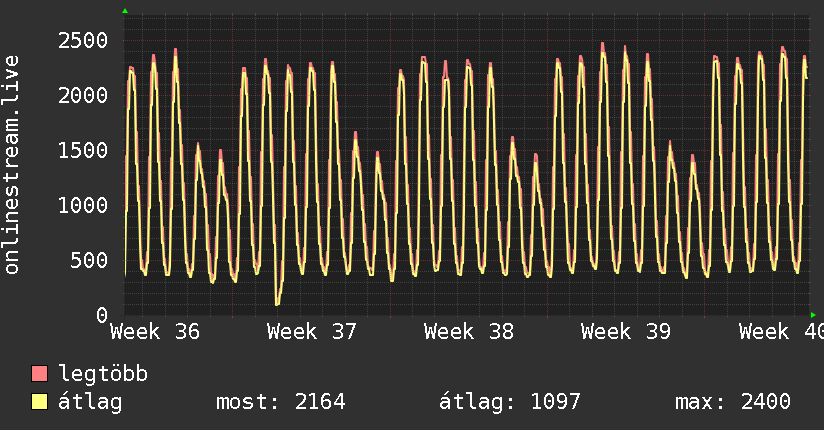Click the 2500 y-axis label
The height and width of the screenshot is (430, 824).
point(83,41)
